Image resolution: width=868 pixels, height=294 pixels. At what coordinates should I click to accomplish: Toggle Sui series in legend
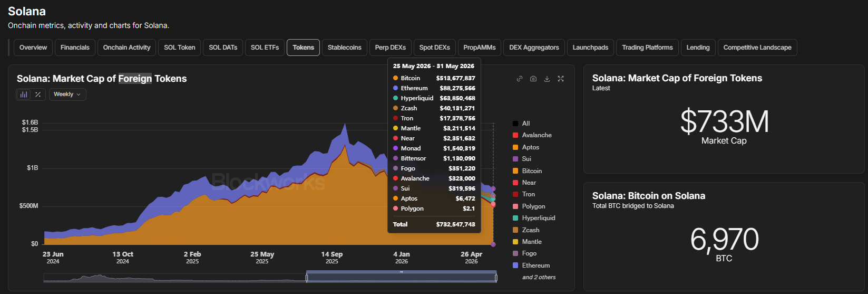[522, 159]
